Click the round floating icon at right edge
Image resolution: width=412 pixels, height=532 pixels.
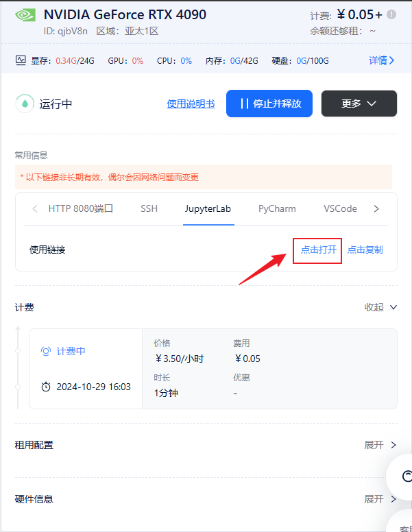404,476
